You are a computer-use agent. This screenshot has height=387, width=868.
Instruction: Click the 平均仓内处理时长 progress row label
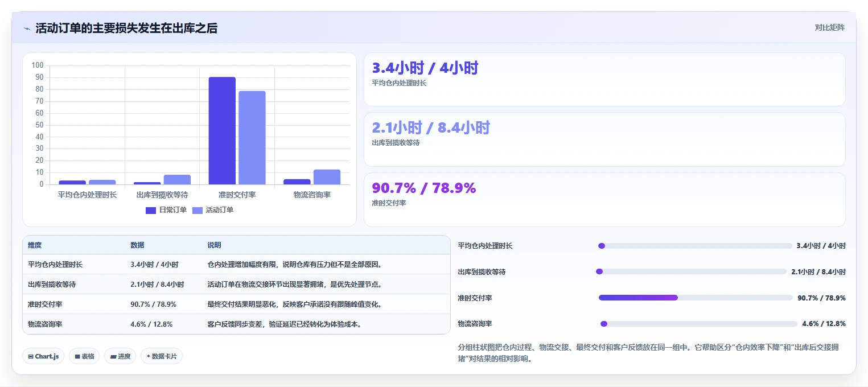click(485, 246)
